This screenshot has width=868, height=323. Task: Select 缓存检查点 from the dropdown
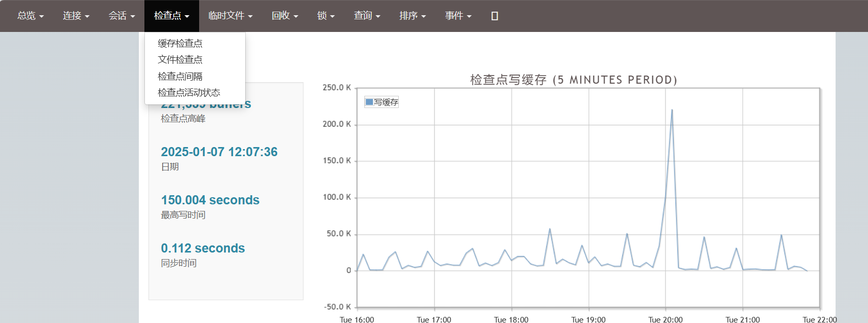pyautogui.click(x=180, y=44)
